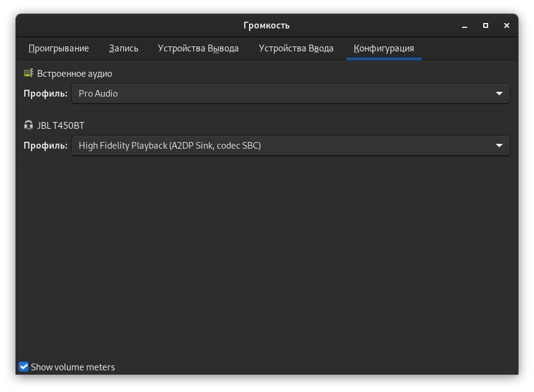
Task: Open the Pro Audio profile dropdown
Action: pos(291,94)
